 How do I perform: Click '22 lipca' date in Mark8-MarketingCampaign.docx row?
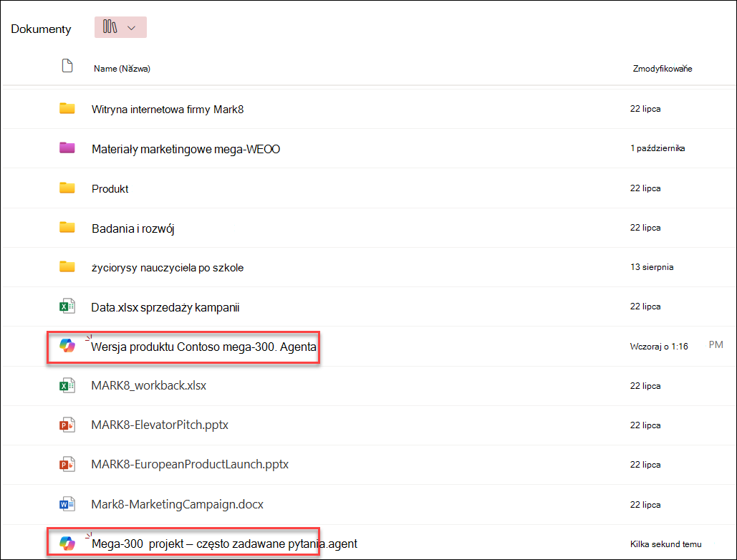(645, 505)
